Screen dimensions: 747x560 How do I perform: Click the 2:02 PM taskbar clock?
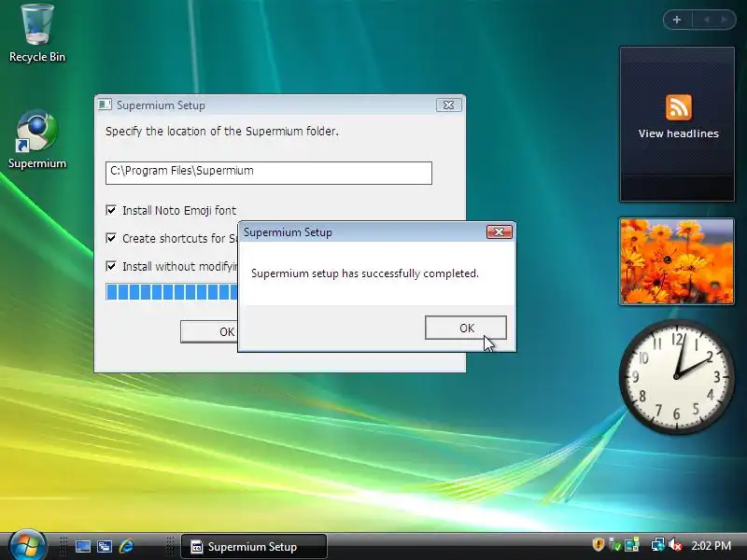click(x=711, y=545)
